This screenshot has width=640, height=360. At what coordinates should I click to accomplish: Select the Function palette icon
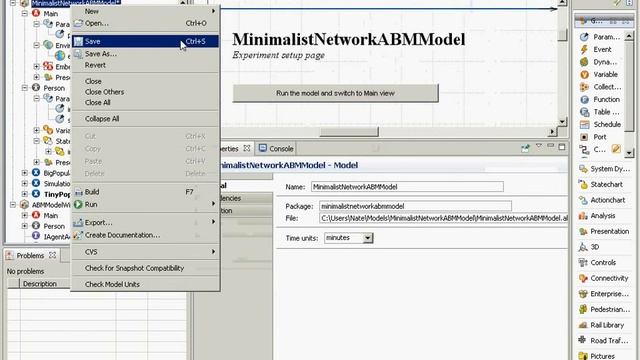[x=584, y=100]
